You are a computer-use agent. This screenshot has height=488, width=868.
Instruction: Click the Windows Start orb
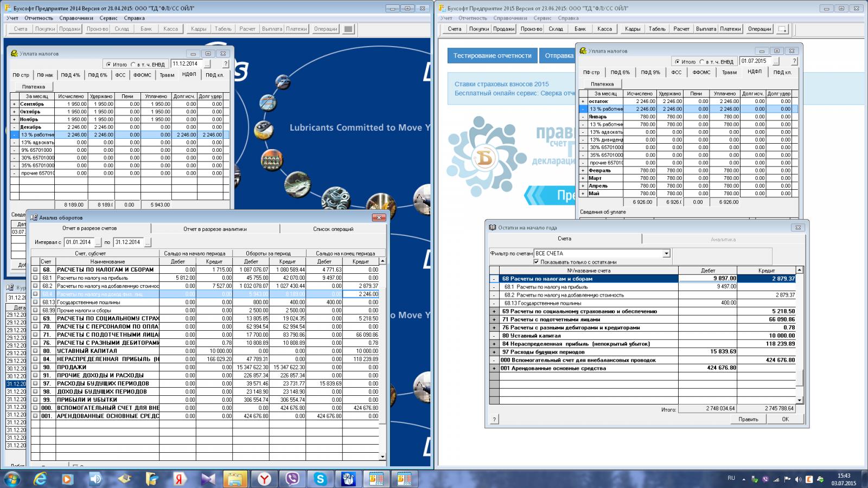[x=12, y=479]
